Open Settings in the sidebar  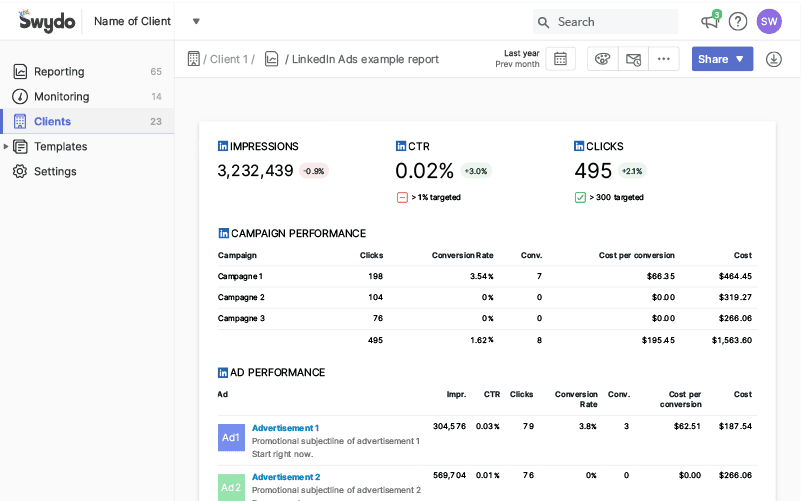tap(55, 172)
